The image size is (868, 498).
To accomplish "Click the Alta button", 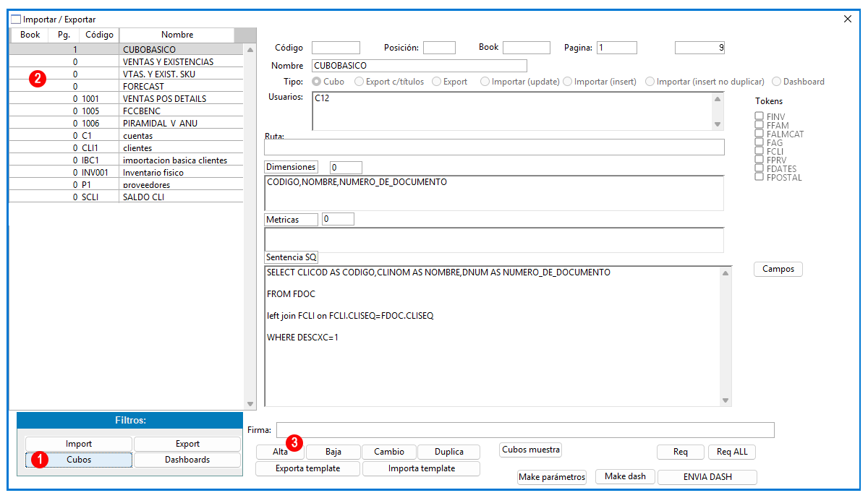I will tap(281, 452).
